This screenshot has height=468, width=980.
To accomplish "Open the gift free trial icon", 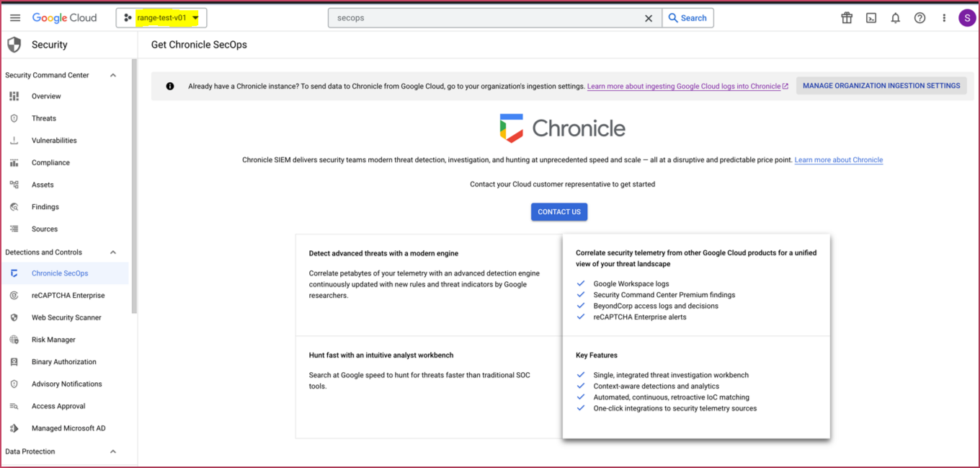I will click(847, 18).
